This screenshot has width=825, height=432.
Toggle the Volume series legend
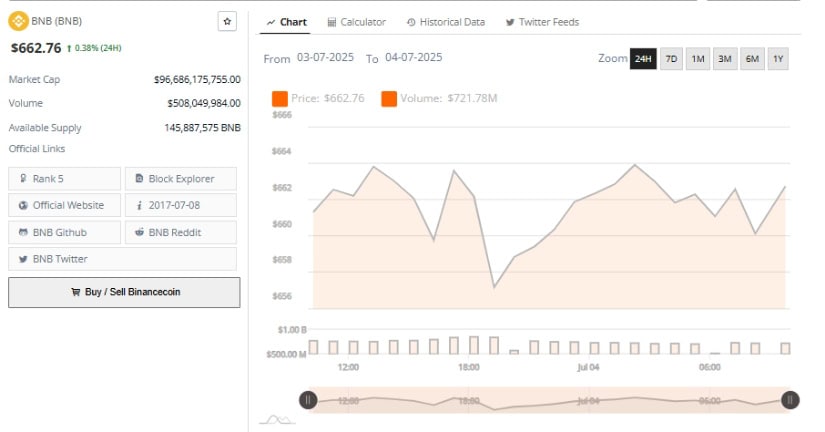pos(439,98)
